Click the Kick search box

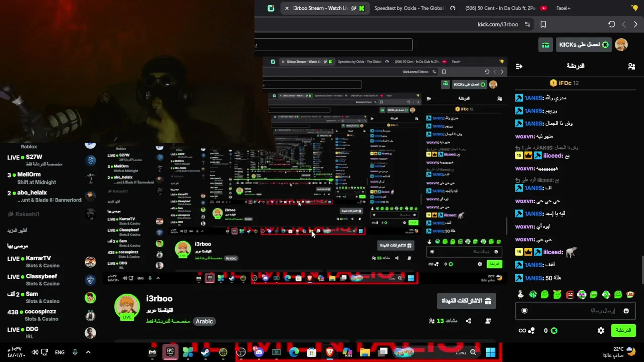[x=333, y=45]
